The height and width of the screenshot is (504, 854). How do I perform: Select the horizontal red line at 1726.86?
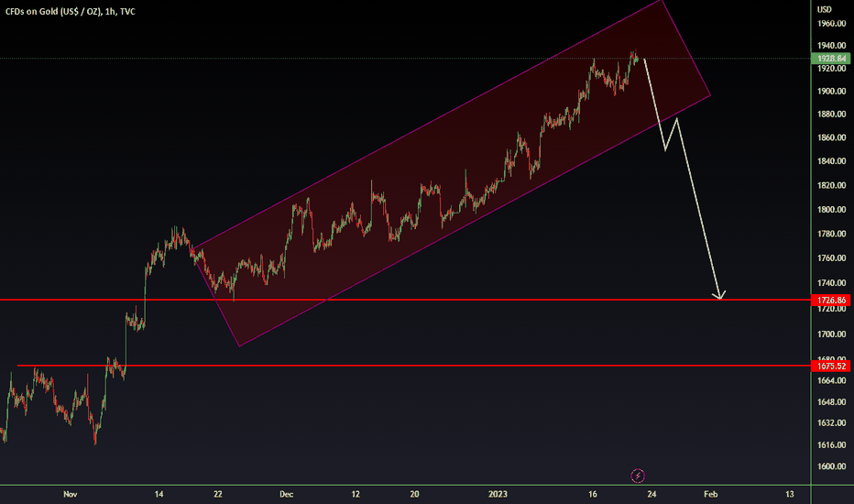point(405,301)
